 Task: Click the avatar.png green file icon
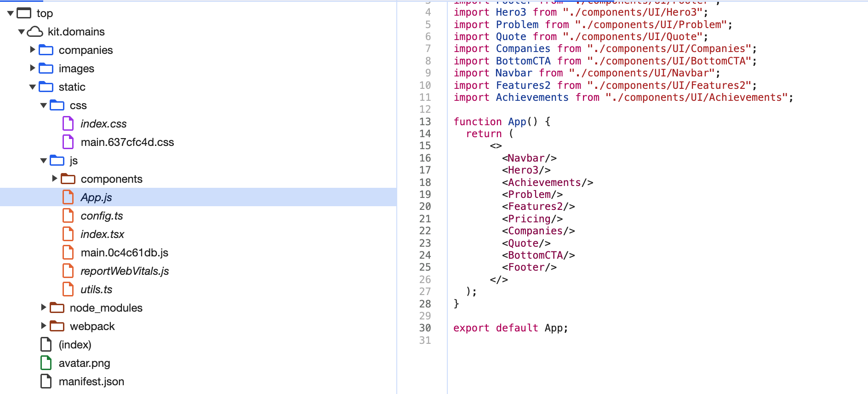(46, 363)
